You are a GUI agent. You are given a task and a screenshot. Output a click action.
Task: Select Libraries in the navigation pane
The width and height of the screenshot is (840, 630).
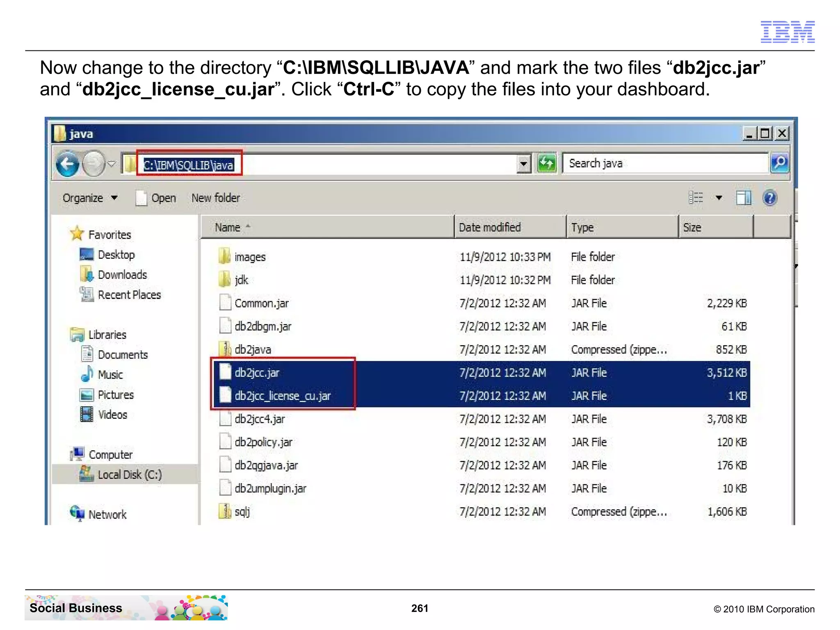98,335
